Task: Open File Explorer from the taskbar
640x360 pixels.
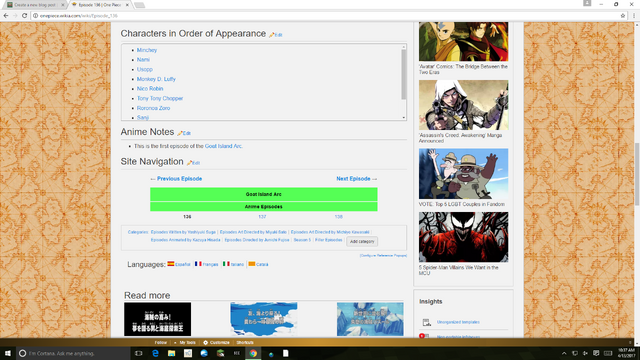Action: (171, 353)
